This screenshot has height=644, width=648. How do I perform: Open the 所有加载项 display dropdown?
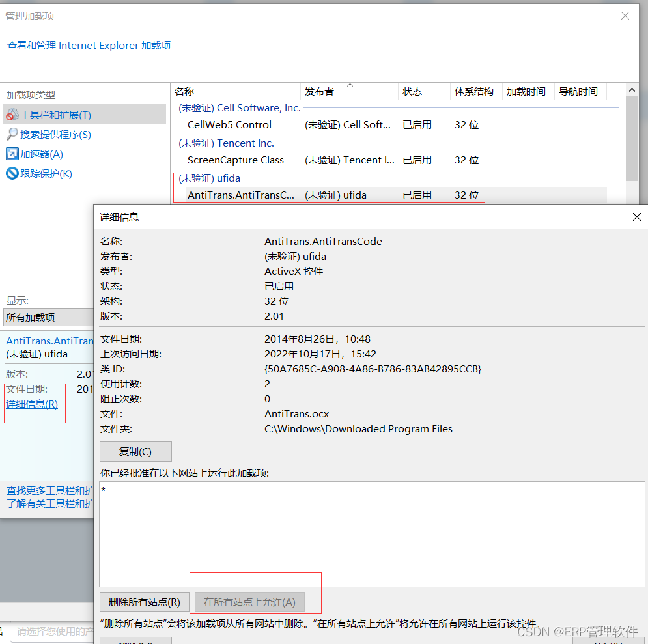[x=47, y=317]
